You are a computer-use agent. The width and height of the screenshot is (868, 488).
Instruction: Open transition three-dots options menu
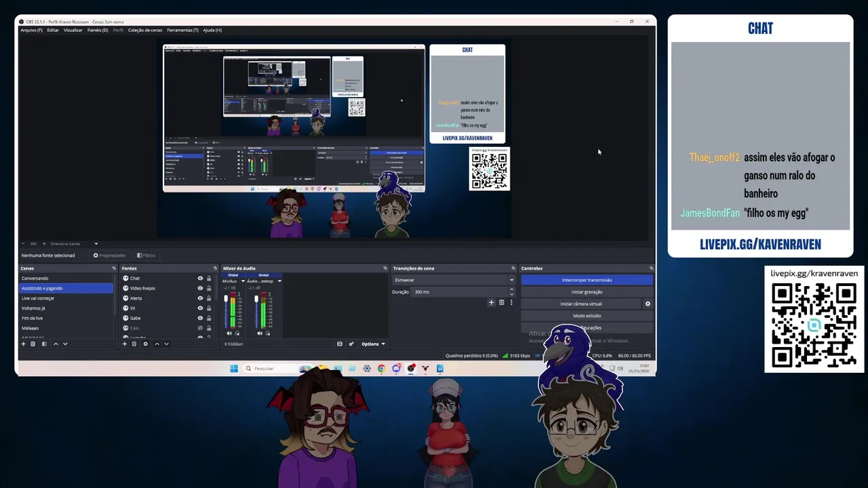(x=511, y=302)
